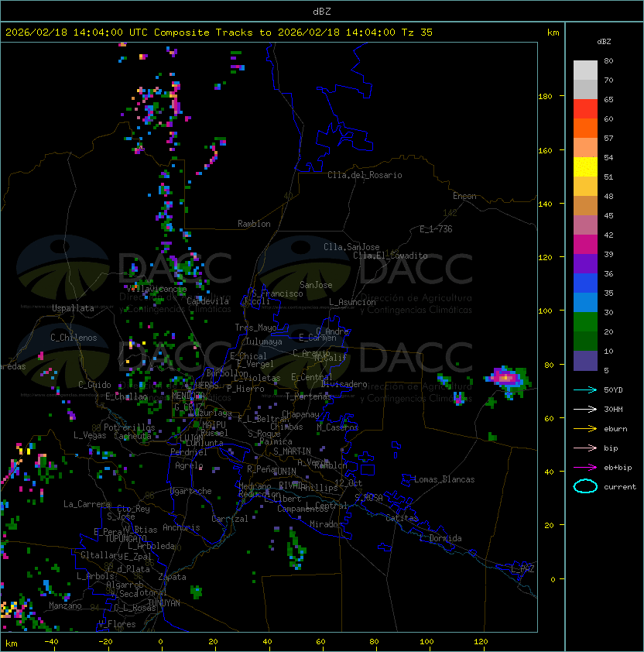Pick the green swatch below 30 dBZ

[585, 322]
